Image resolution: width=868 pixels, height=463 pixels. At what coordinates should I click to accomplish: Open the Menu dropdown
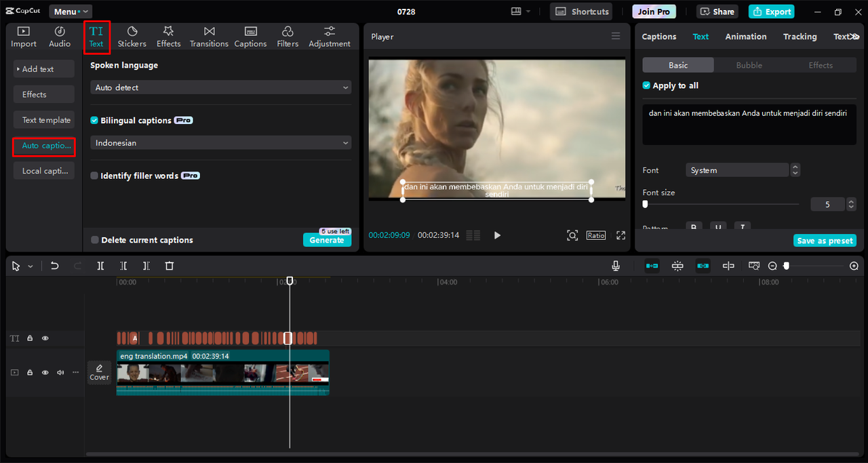coord(71,12)
